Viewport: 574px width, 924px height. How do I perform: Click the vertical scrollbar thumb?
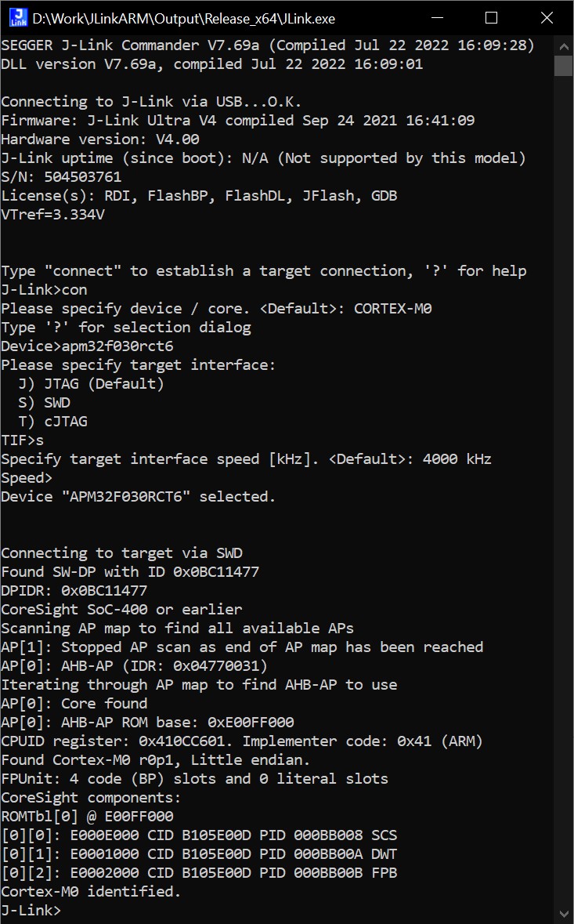564,66
